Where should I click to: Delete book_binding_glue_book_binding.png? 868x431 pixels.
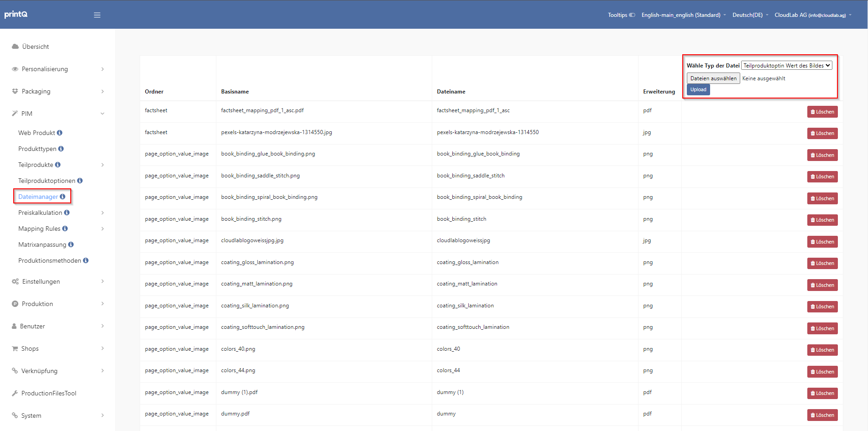[822, 155]
